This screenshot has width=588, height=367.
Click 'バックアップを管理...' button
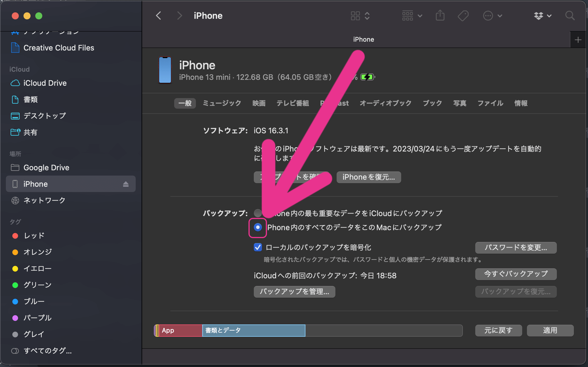pos(294,291)
